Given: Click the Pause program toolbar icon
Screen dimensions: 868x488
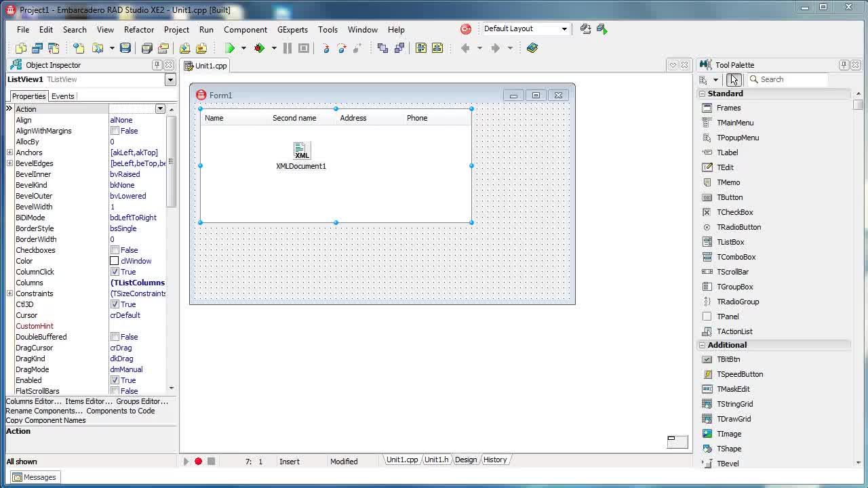Looking at the screenshot, I should click(x=288, y=48).
